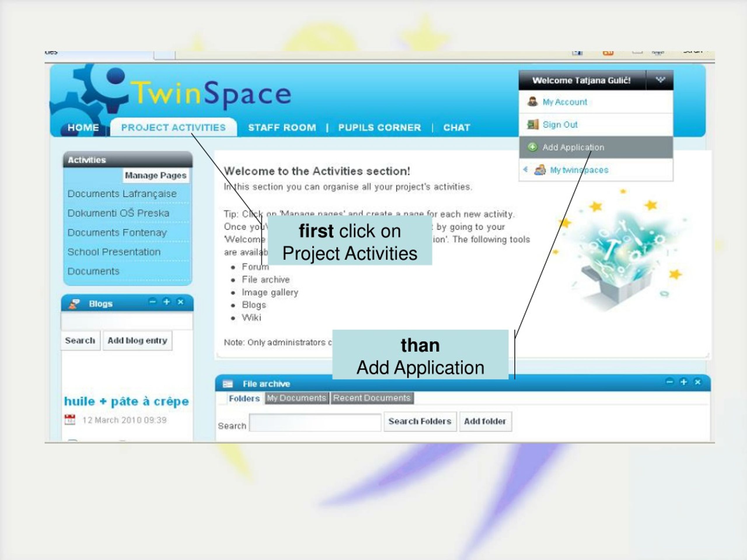The height and width of the screenshot is (560, 747).
Task: Click the green plus Add Application icon
Action: pyautogui.click(x=532, y=147)
